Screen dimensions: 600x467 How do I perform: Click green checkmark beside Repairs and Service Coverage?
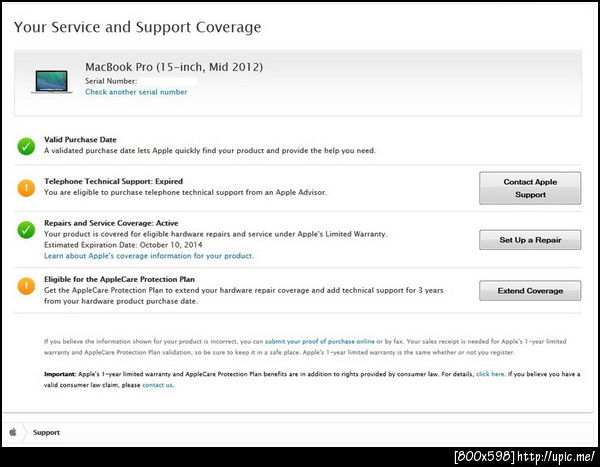[26, 230]
